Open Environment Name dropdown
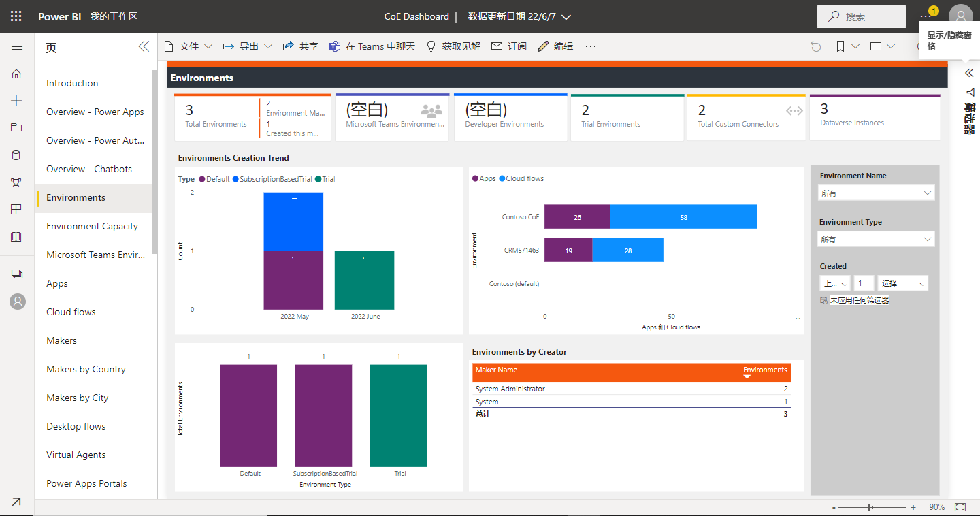 (876, 193)
